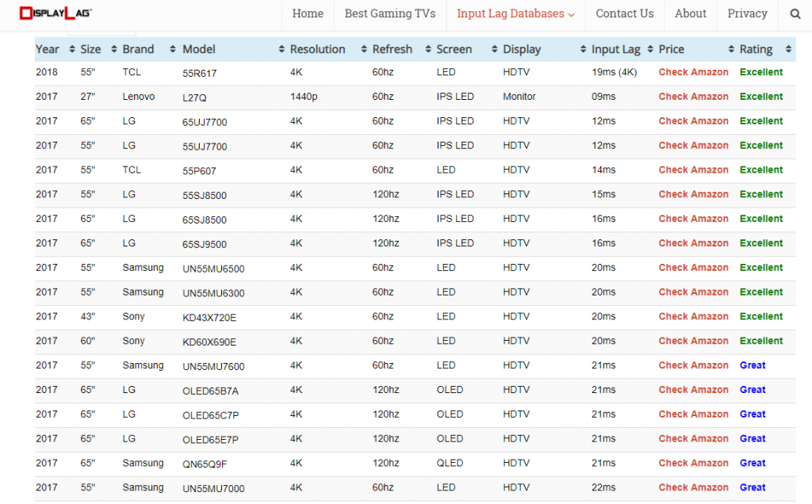Open Best Gaming TVs menu item
This screenshot has width=812, height=504.
pos(390,13)
